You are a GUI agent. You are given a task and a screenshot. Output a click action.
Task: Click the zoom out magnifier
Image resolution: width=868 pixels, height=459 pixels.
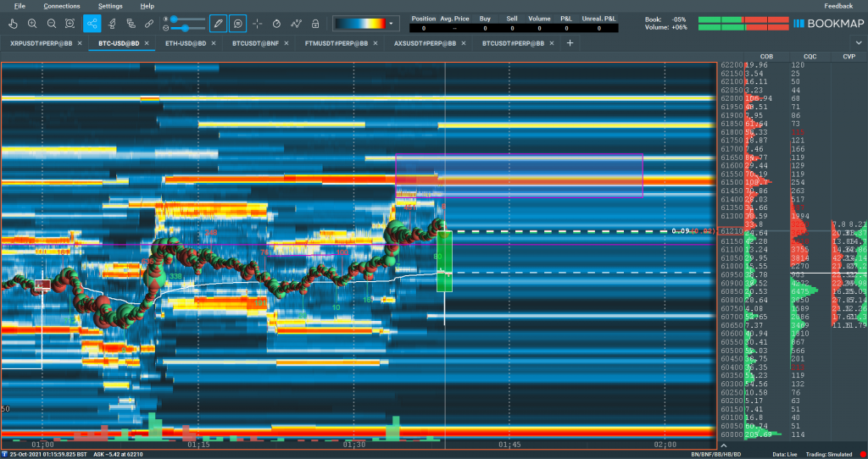click(x=52, y=24)
